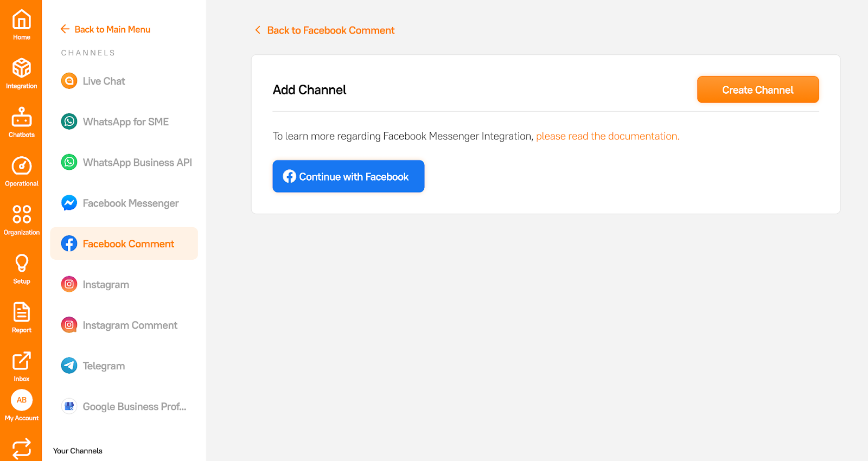The height and width of the screenshot is (461, 868).
Task: Click the Facebook Comment logo icon
Action: pyautogui.click(x=69, y=244)
